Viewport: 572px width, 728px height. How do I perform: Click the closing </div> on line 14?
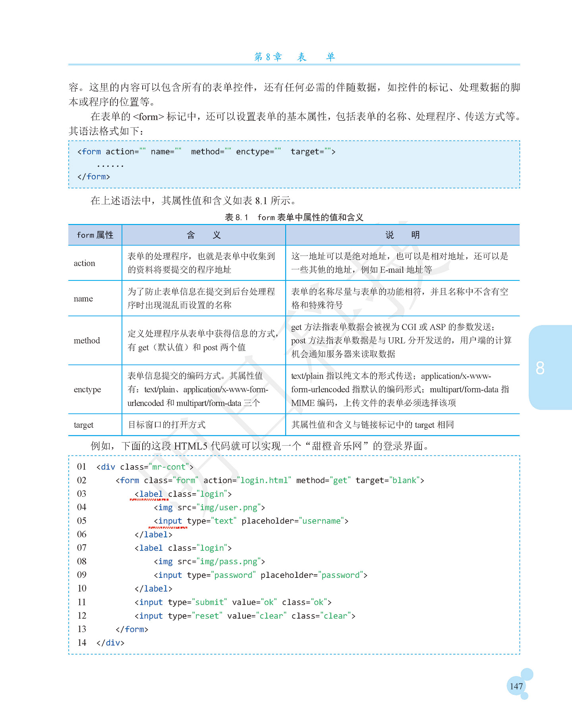[x=110, y=643]
